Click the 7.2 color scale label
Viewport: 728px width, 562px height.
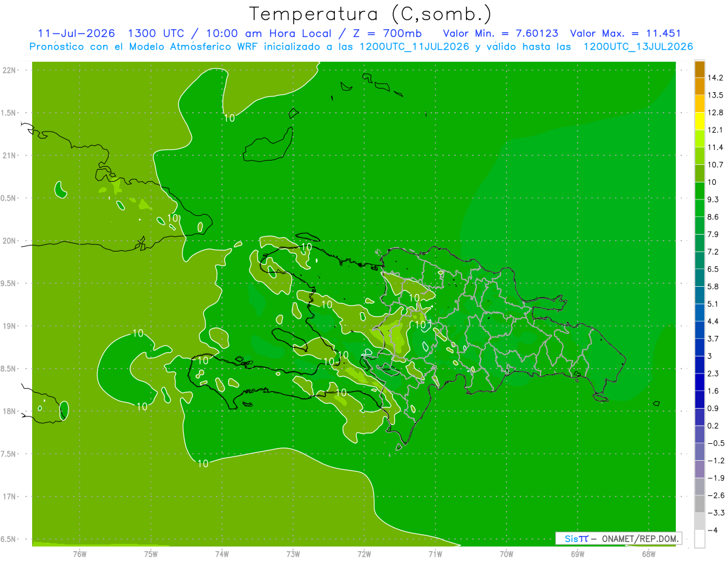713,252
